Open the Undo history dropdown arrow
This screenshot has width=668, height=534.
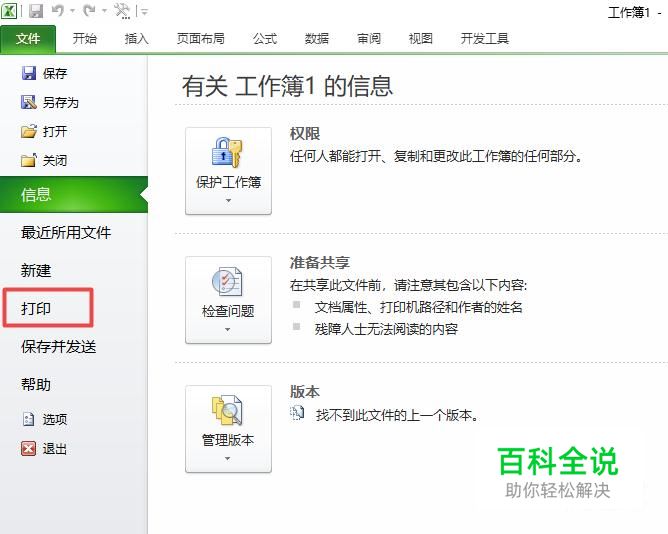[72, 11]
